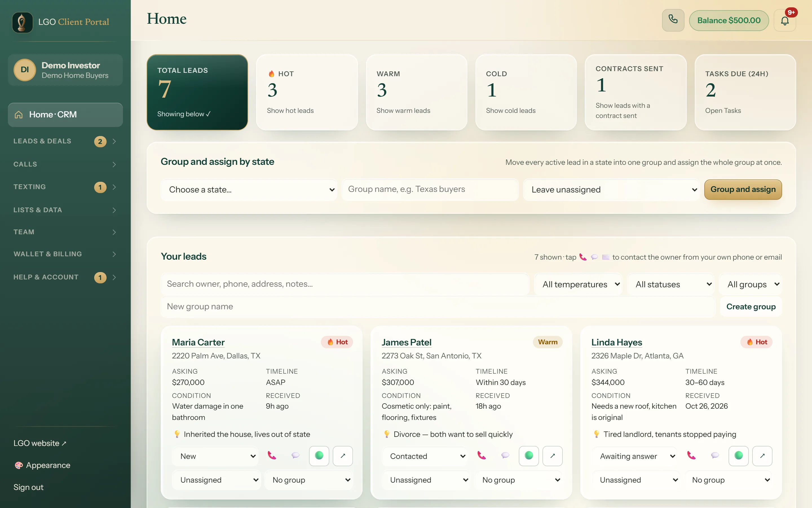Click the green dot button on James Patel card
Image resolution: width=812 pixels, height=508 pixels.
click(529, 456)
